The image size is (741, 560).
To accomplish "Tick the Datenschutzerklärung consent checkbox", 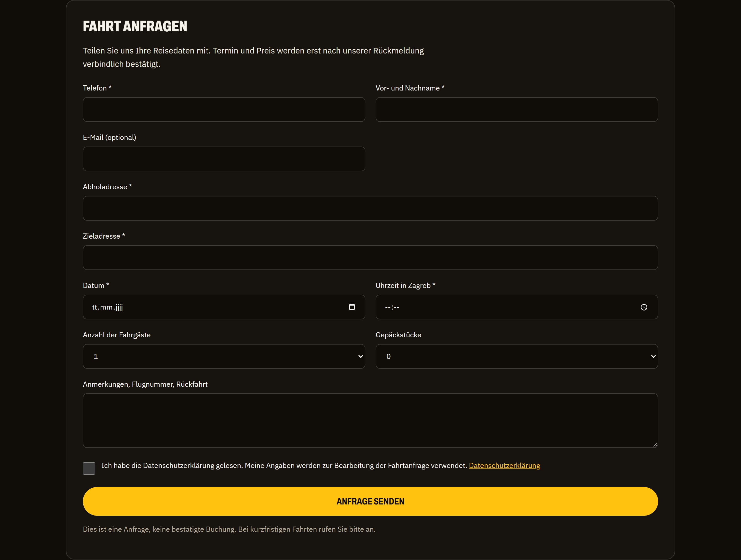I will point(89,468).
